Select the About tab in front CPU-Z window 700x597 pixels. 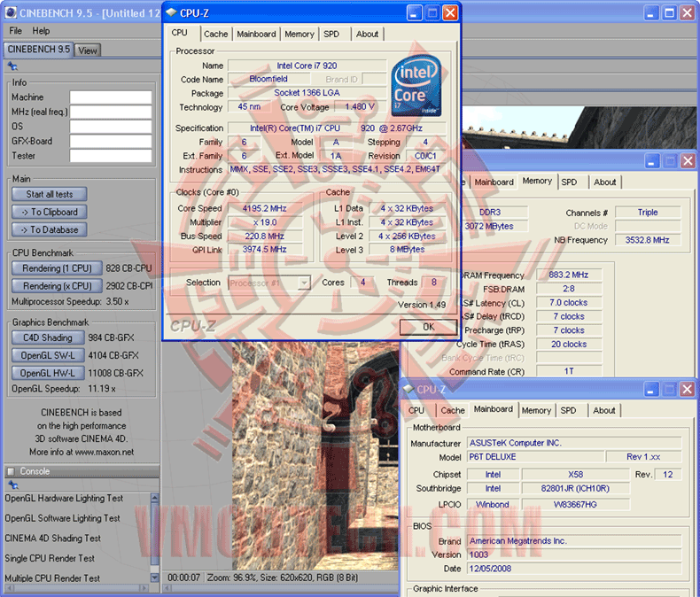pyautogui.click(x=367, y=35)
